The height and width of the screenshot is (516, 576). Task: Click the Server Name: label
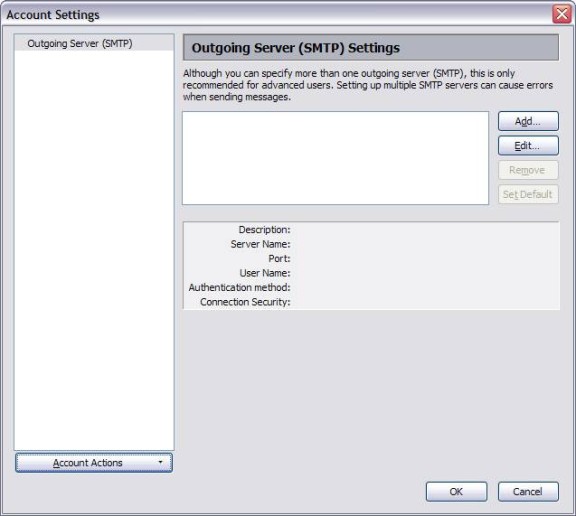(260, 244)
